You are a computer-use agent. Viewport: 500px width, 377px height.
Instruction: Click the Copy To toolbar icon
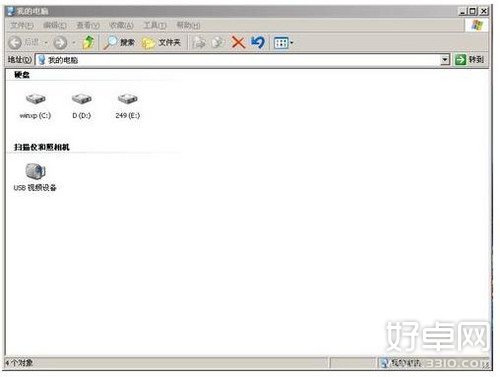tap(218, 42)
